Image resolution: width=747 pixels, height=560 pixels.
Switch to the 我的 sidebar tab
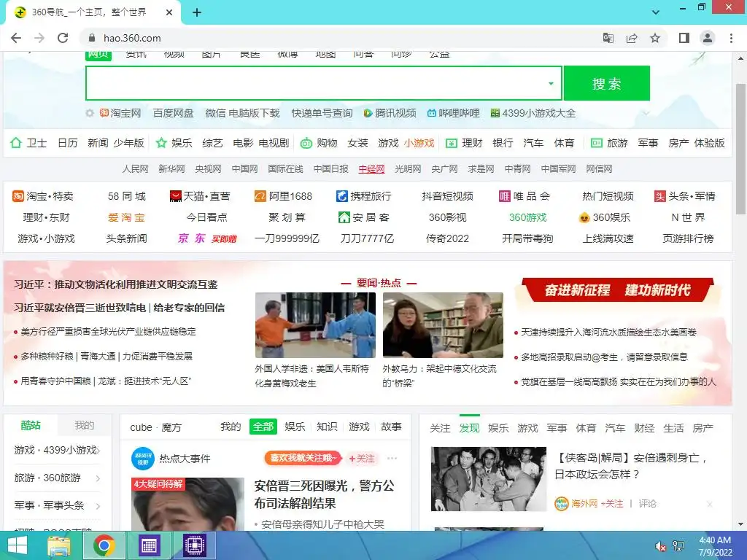point(85,425)
